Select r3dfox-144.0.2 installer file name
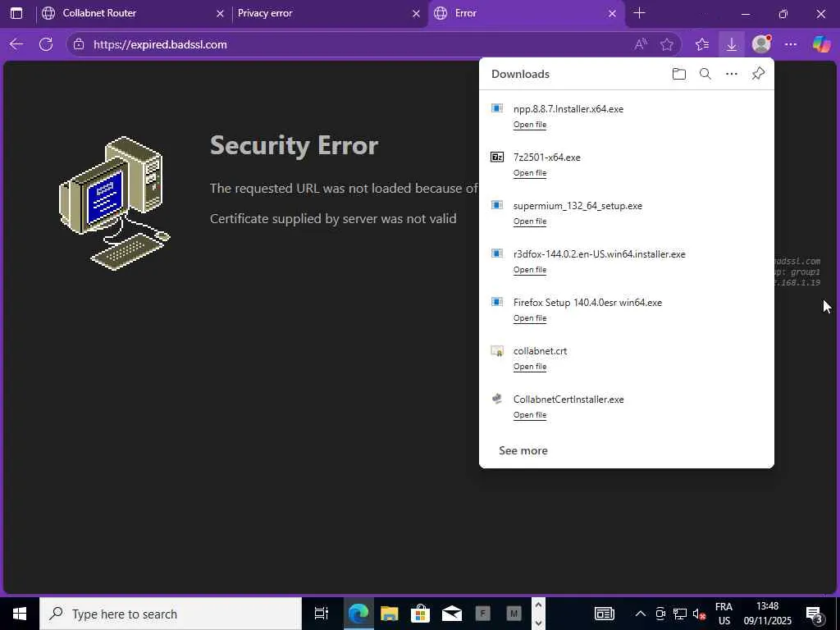Viewport: 840px width, 630px height. tap(600, 254)
